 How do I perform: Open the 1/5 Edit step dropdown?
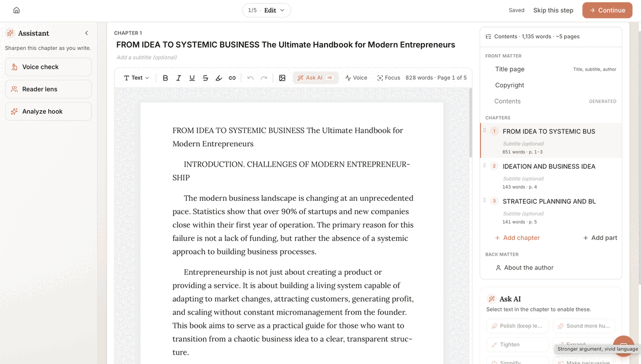pos(266,10)
